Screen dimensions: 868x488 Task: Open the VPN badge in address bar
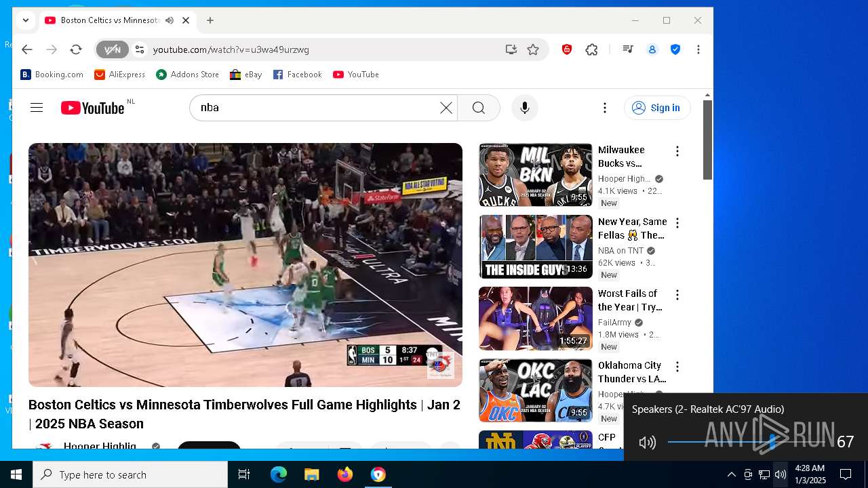[x=112, y=49]
